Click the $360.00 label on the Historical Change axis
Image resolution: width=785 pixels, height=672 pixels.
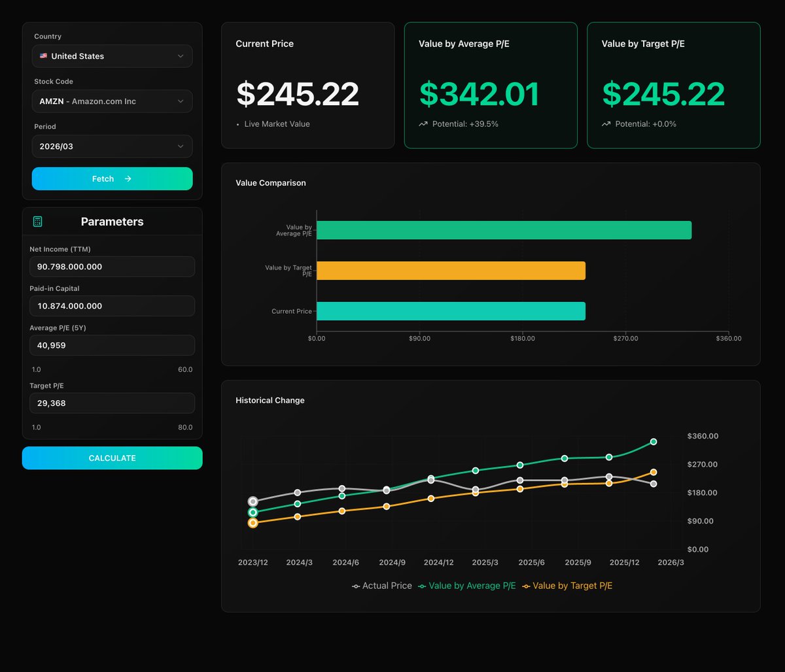703,436
